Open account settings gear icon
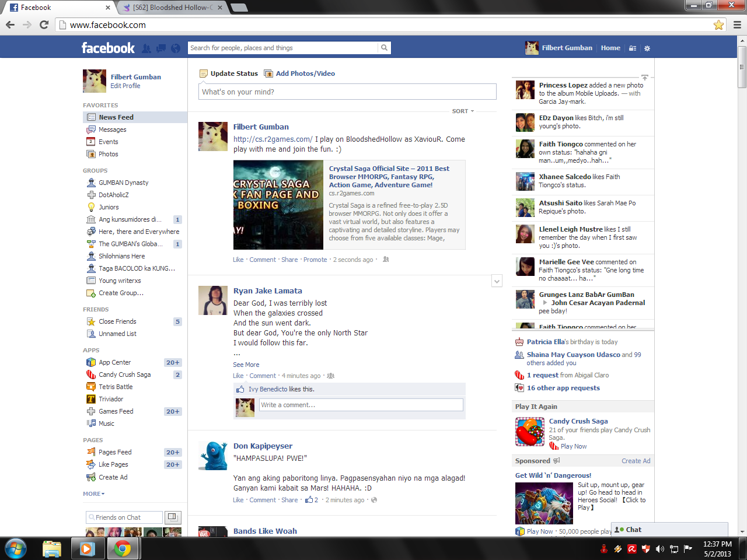The width and height of the screenshot is (747, 560). [647, 48]
